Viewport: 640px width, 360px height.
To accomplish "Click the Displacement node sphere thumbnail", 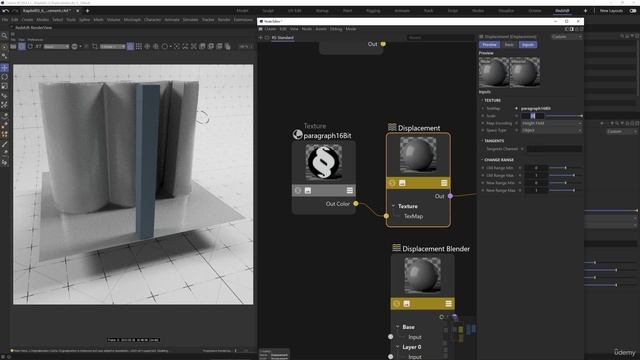I will coord(418,154).
